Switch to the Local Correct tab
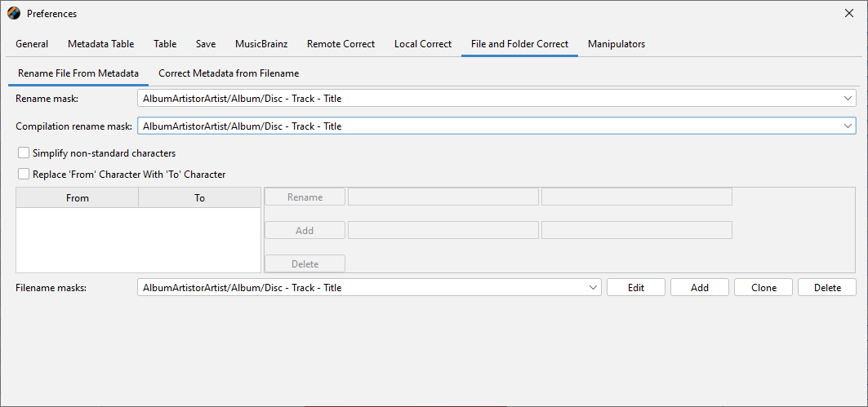Viewport: 868px width, 407px height. (x=422, y=44)
